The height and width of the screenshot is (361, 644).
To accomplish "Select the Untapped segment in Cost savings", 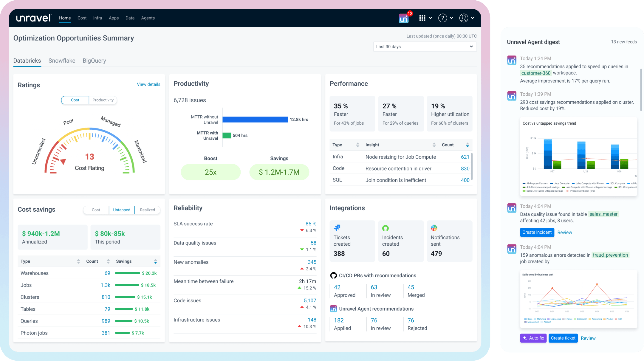I will click(x=122, y=210).
